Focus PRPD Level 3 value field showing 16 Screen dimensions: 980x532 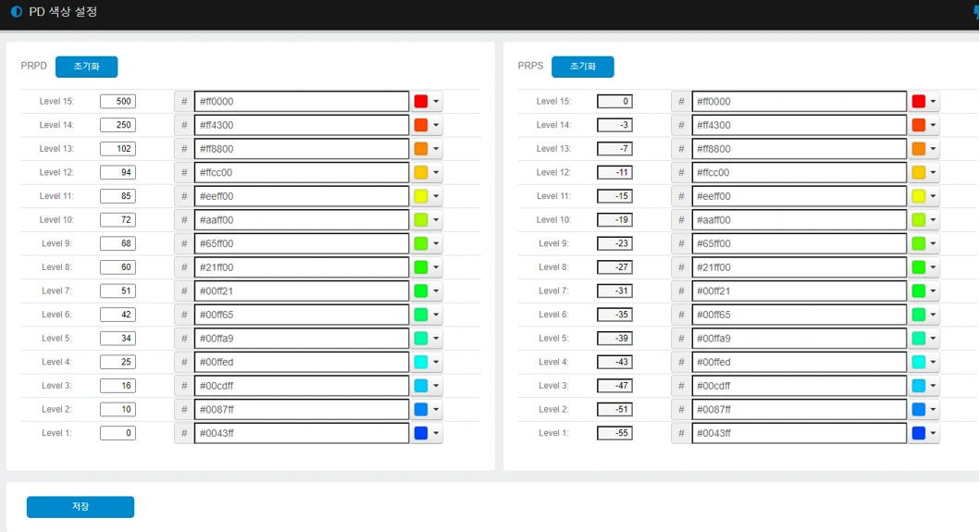118,386
